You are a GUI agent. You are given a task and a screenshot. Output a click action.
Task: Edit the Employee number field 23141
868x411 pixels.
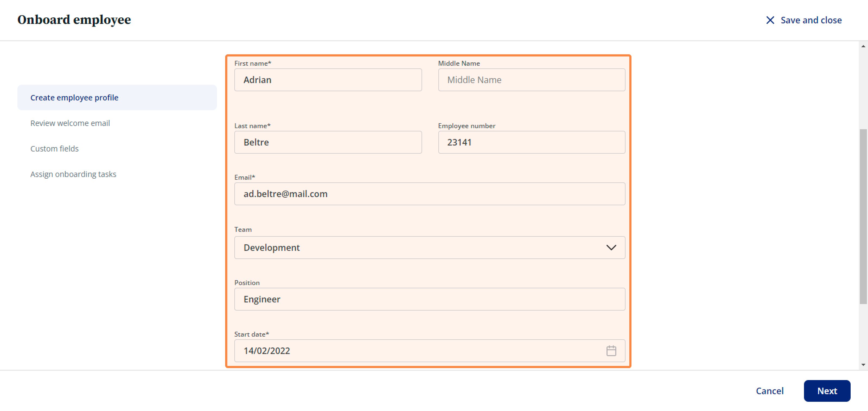531,142
